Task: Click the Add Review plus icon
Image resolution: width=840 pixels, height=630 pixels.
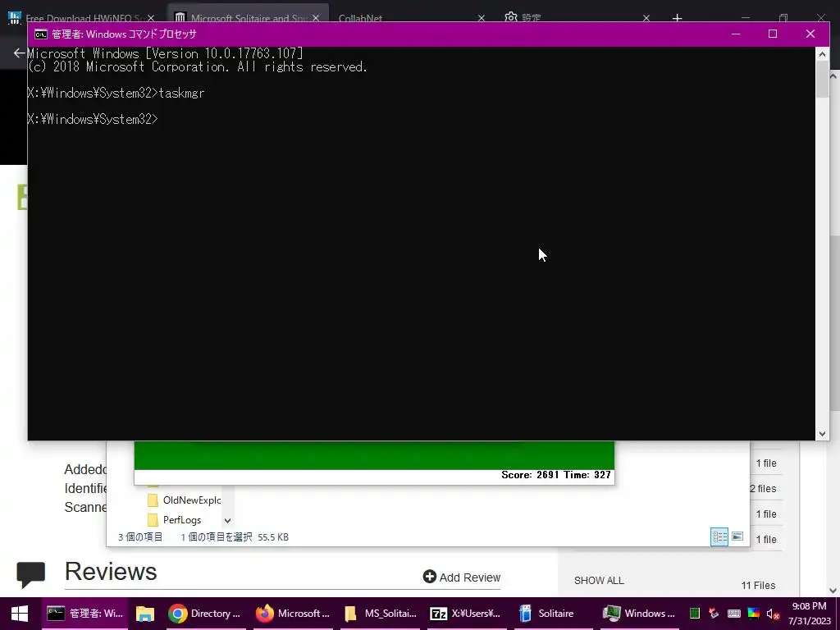Action: (429, 577)
